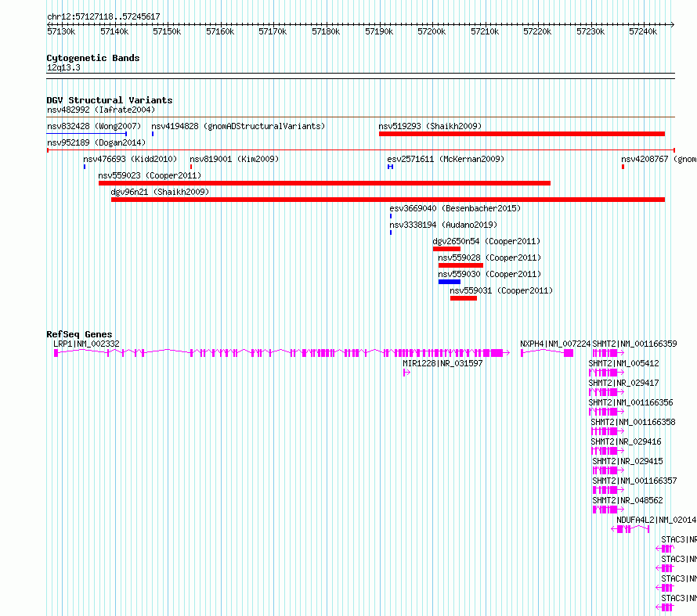Screen dimensions: 697x616
Task: Click the RefSeq Genes track title
Action: (x=79, y=334)
